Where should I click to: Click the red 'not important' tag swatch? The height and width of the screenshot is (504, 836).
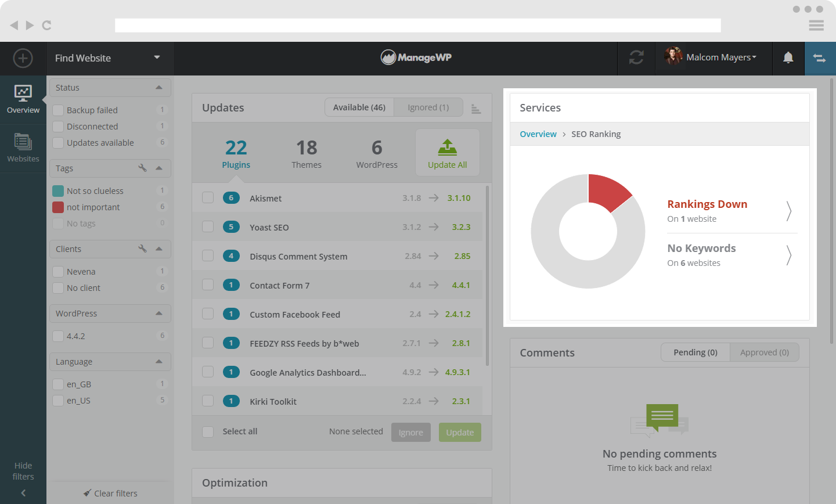(x=58, y=207)
